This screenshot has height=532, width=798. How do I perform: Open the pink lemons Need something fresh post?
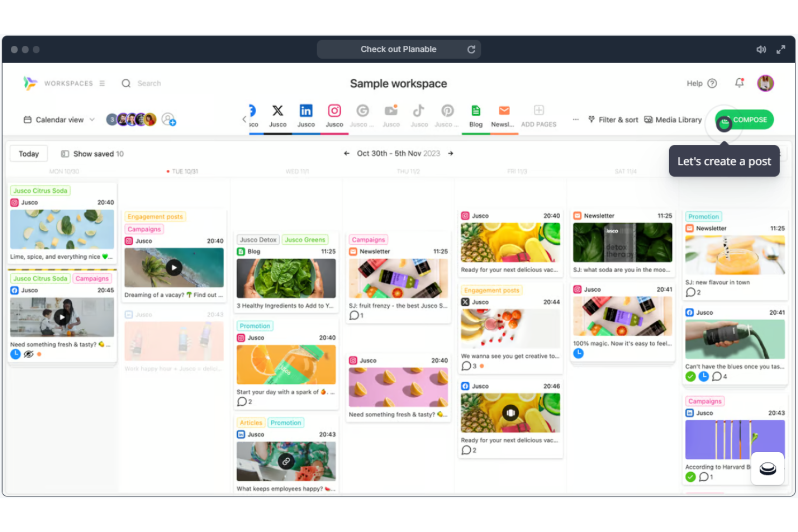(398, 387)
